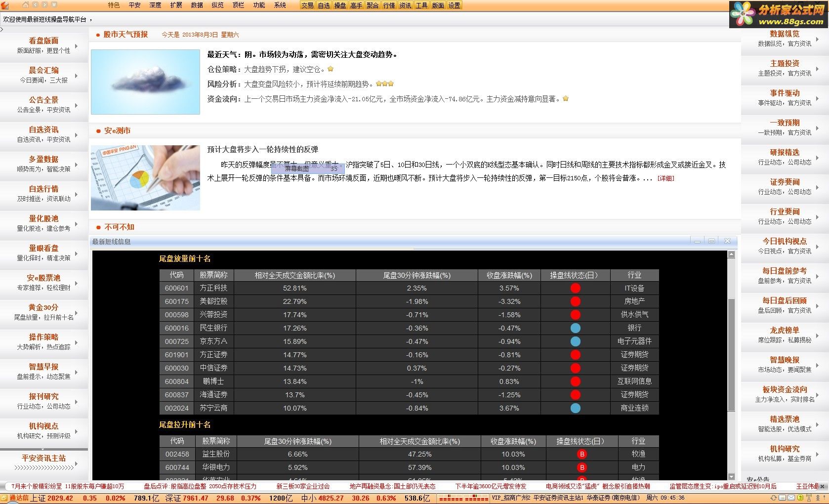Viewport: 829px width, 504px height.
Task: Click the red B marker for 华银电力
Action: click(x=582, y=467)
